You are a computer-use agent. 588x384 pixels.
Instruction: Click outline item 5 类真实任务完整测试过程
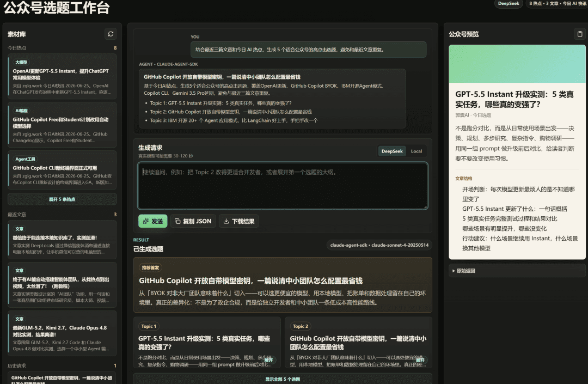509,218
